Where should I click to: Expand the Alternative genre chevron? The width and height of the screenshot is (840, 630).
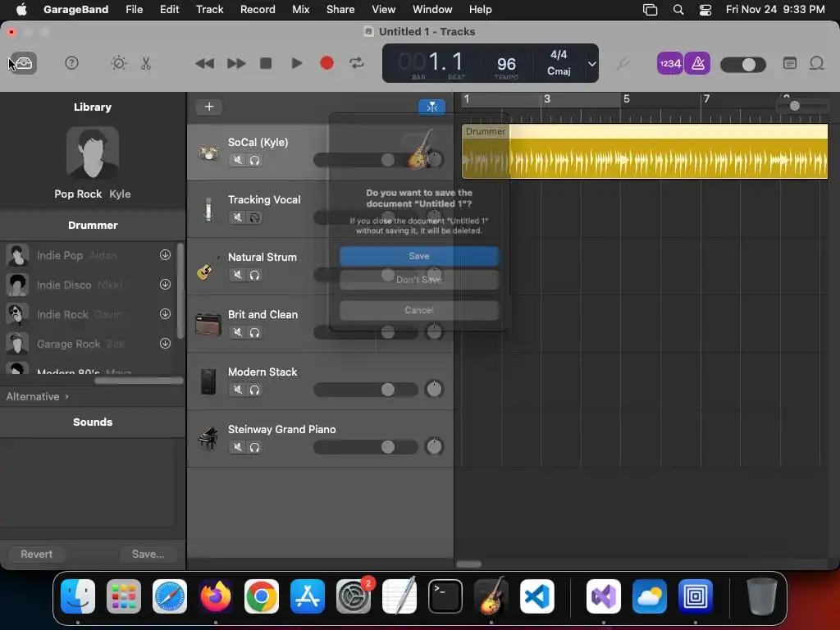(x=67, y=397)
